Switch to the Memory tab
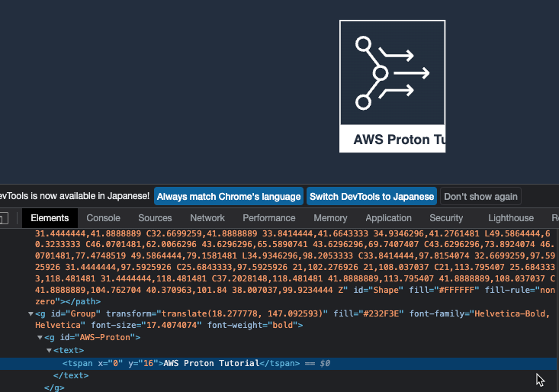This screenshot has width=559, height=392. tap(330, 218)
